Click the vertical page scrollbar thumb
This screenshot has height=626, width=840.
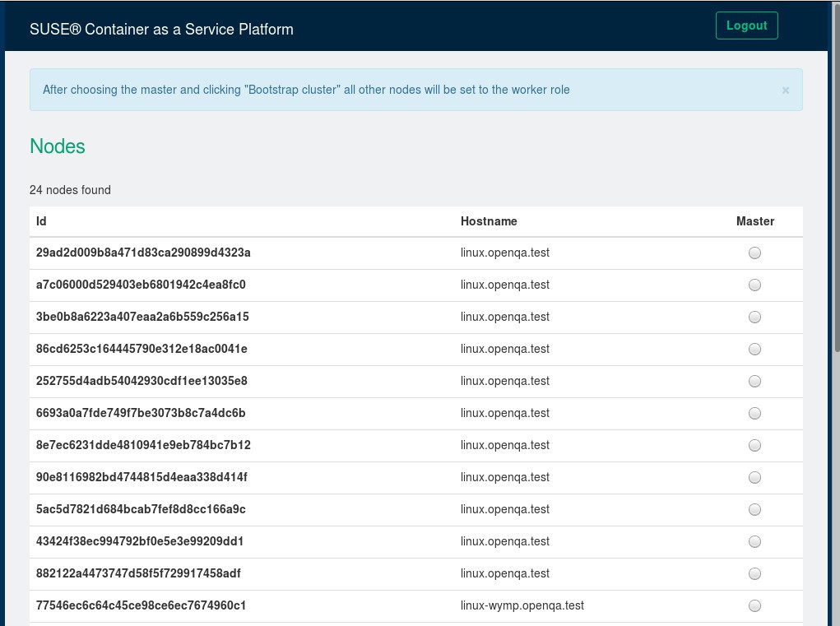click(836, 177)
